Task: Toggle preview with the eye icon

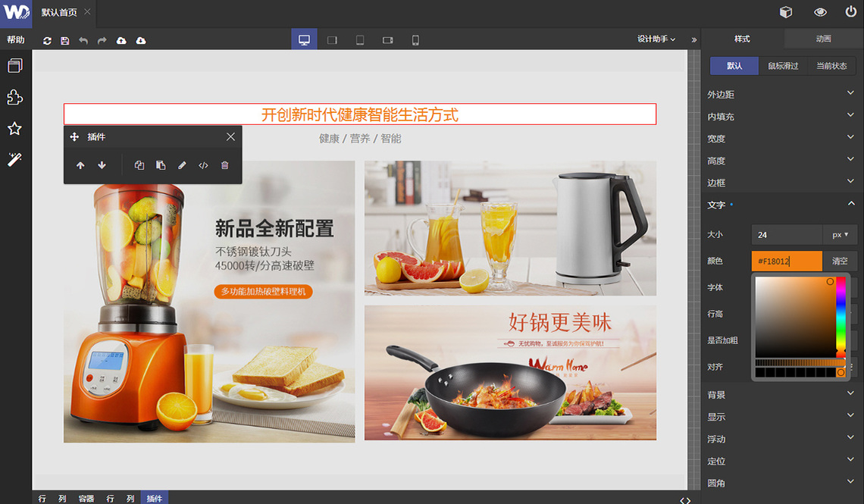Action: [x=820, y=12]
